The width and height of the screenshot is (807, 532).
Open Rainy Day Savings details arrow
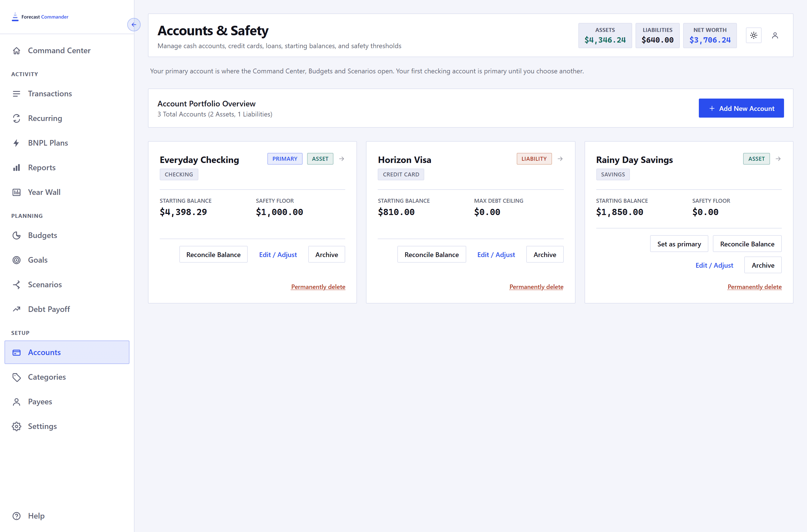(x=778, y=159)
